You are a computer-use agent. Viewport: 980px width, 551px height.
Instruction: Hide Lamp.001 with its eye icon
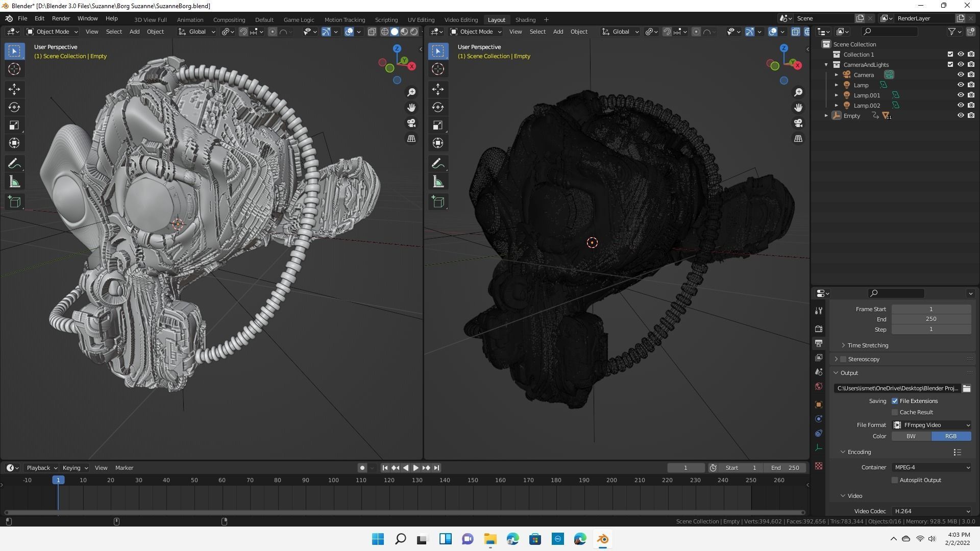coord(960,95)
